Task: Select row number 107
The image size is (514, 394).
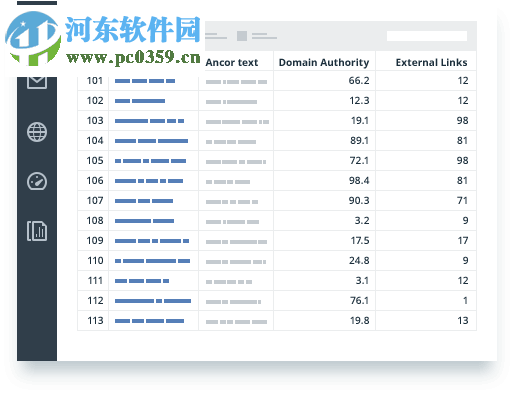Action: (95, 201)
